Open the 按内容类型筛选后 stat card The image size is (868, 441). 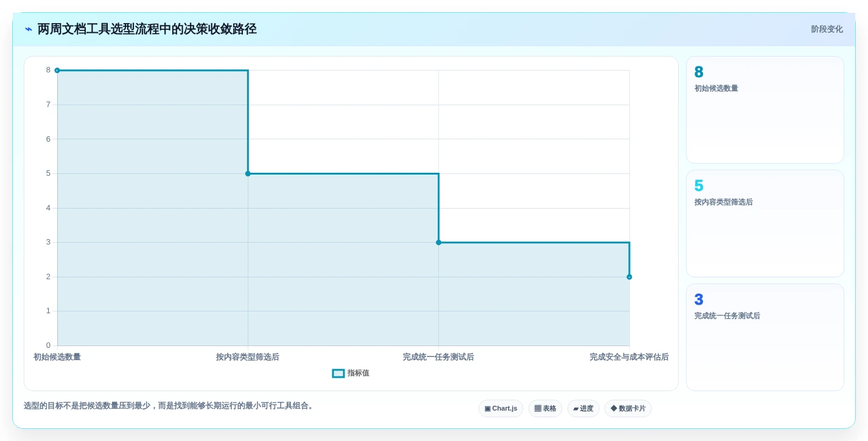point(765,224)
